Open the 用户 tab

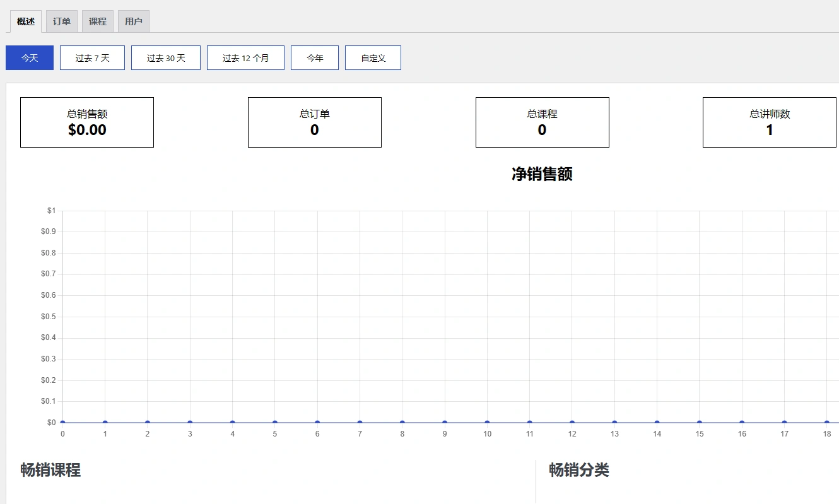pos(133,21)
